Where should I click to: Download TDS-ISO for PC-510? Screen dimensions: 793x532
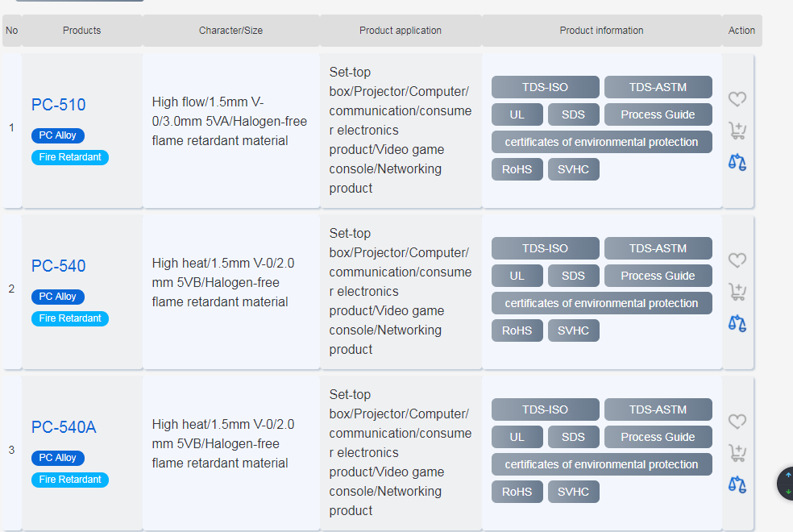click(545, 87)
